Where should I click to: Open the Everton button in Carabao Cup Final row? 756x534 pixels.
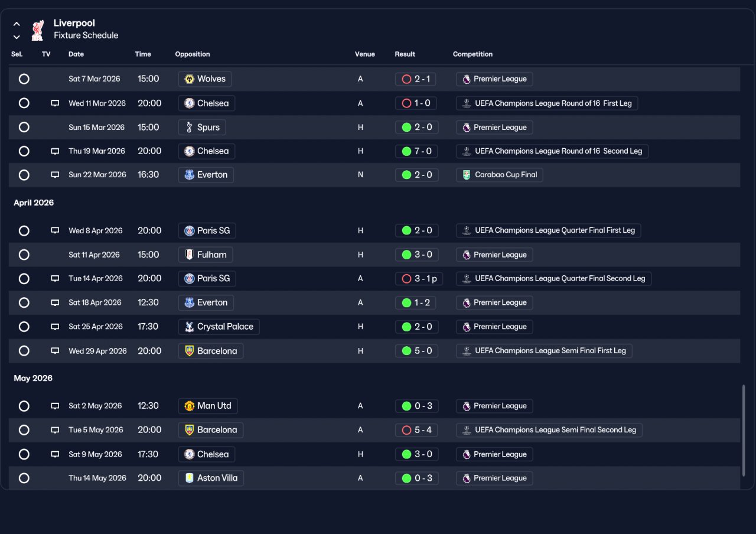(206, 175)
